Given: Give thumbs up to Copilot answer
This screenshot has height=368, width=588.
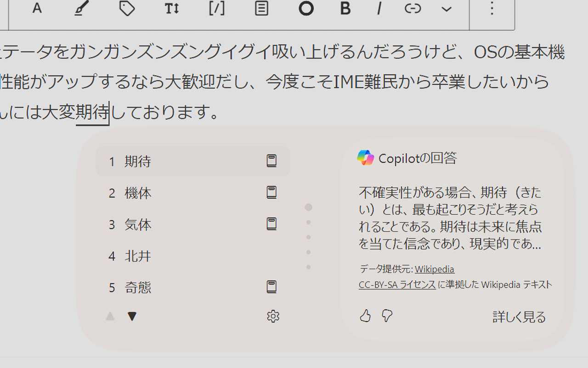Looking at the screenshot, I should click(x=365, y=316).
